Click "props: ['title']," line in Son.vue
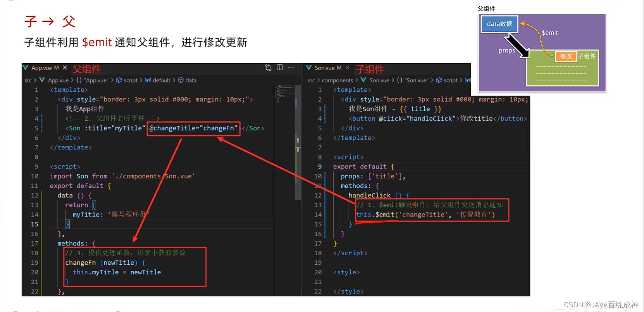644x312 pixels. click(373, 176)
